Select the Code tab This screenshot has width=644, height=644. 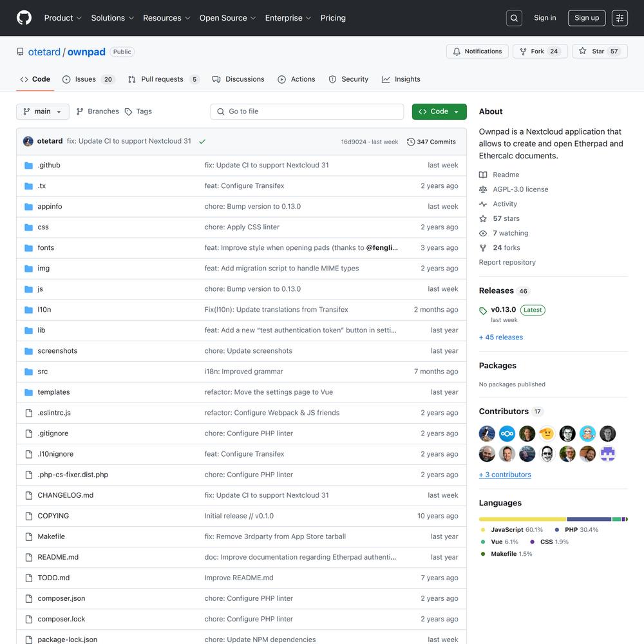click(35, 79)
